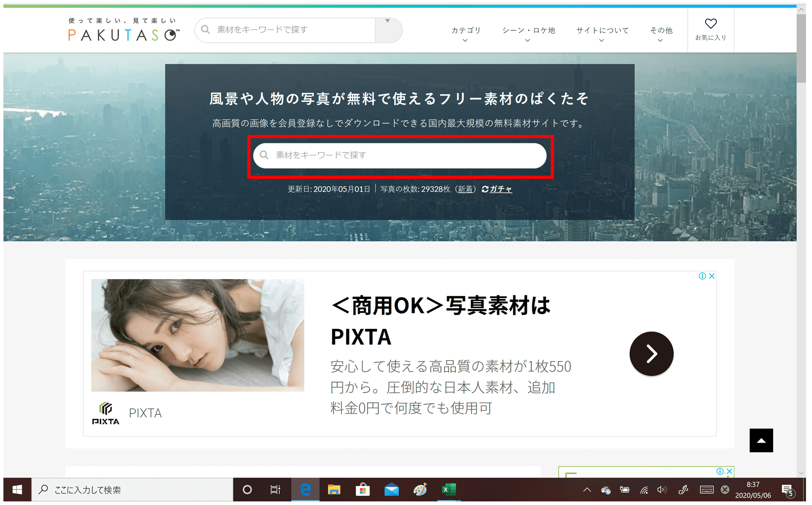Open Cortana circle icon on taskbar

point(247,489)
